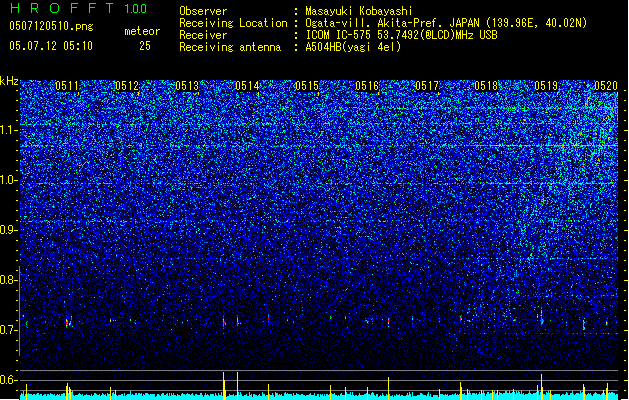
Task: Select the filename 0507120510.png
Action: 51,26
